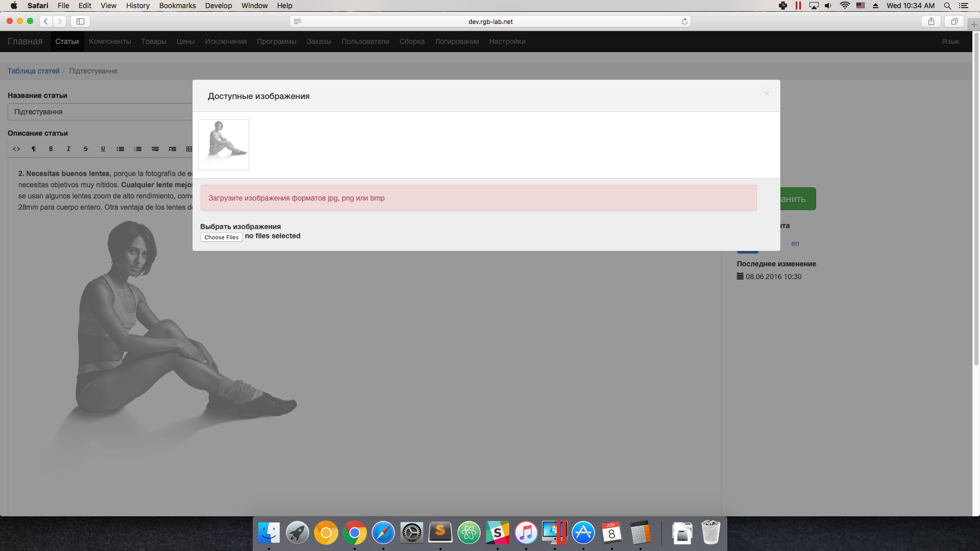The height and width of the screenshot is (551, 980).
Task: Open the Bookmarks menu in Safari
Action: pyautogui.click(x=177, y=6)
